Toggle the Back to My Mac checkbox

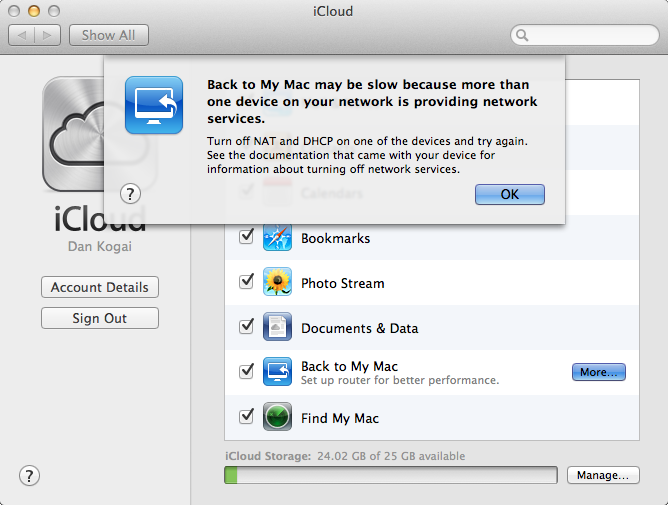coord(246,371)
